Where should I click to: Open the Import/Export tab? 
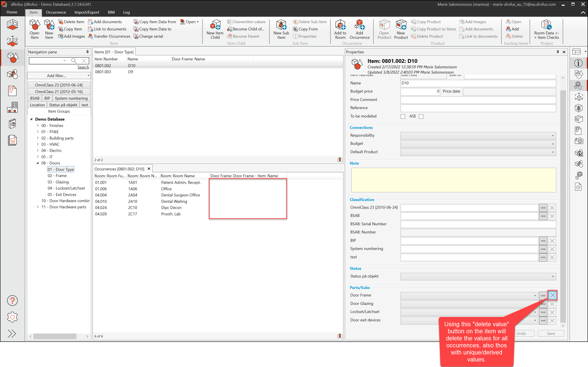(87, 12)
